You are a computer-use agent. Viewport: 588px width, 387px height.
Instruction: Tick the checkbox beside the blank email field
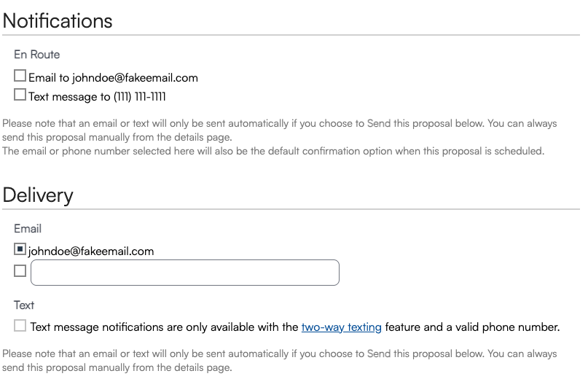[x=20, y=271]
